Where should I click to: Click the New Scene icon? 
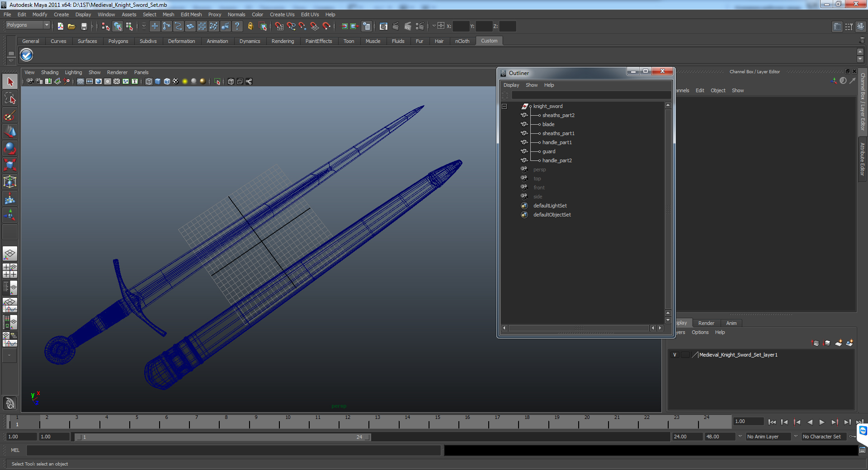(60, 26)
